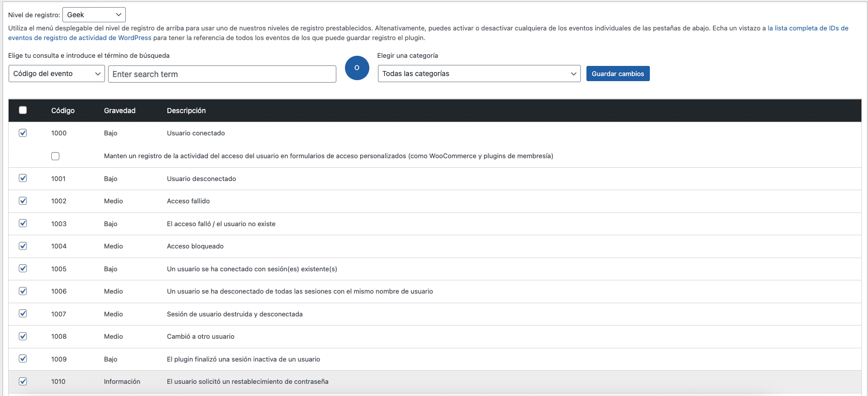Disable event 1008 Cambió a otro usuario
The image size is (868, 396).
click(x=23, y=336)
